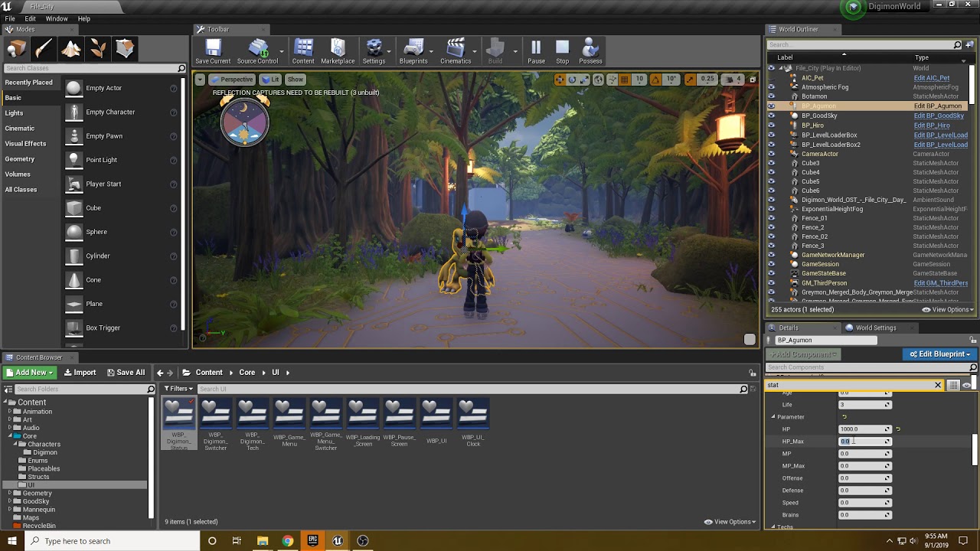This screenshot has height=551, width=980.
Task: Click the Show button in viewport
Action: tap(295, 80)
